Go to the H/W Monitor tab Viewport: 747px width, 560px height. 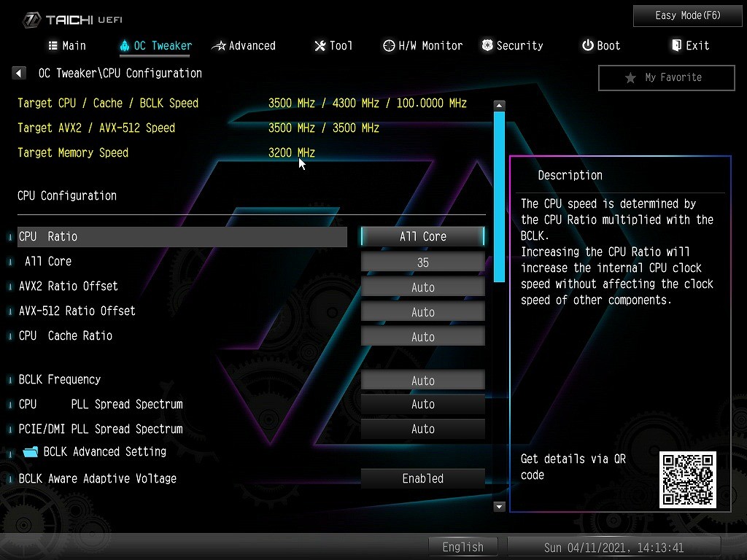pos(422,46)
